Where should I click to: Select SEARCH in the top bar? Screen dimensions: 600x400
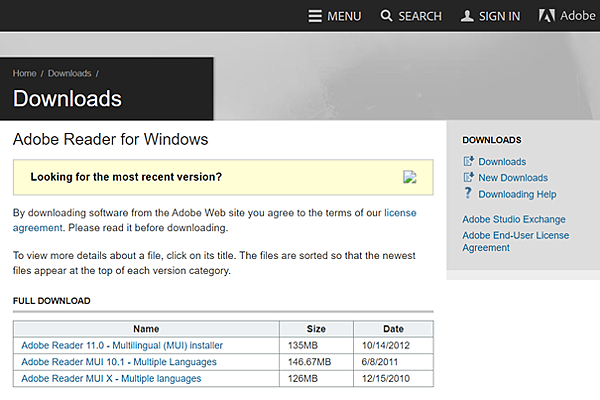pos(419,16)
